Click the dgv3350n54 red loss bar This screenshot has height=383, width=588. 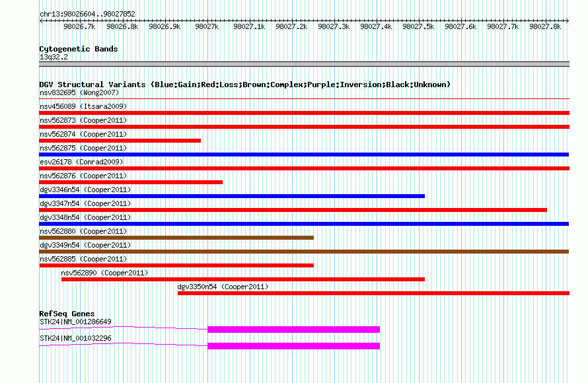pos(373,293)
